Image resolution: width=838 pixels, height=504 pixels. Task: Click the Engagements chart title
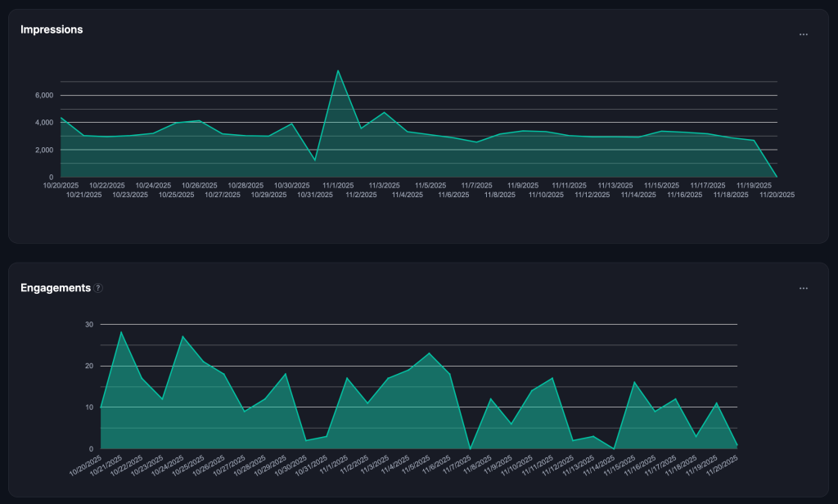56,288
